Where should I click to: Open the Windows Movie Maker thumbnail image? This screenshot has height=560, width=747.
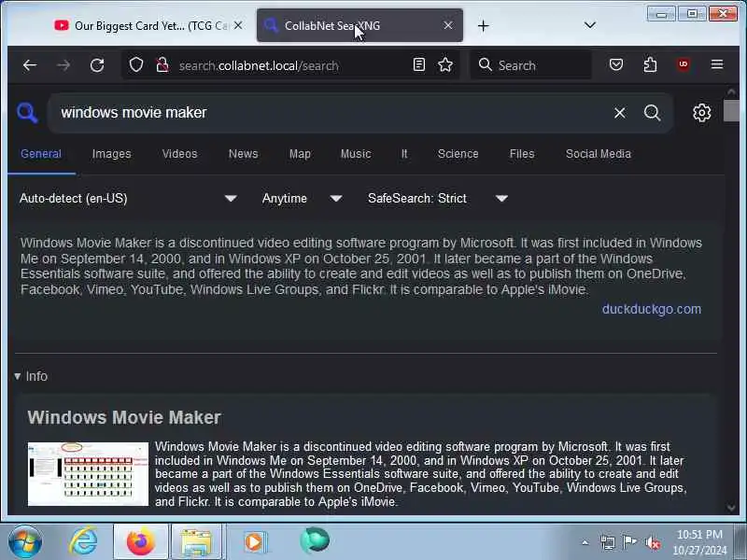(88, 474)
